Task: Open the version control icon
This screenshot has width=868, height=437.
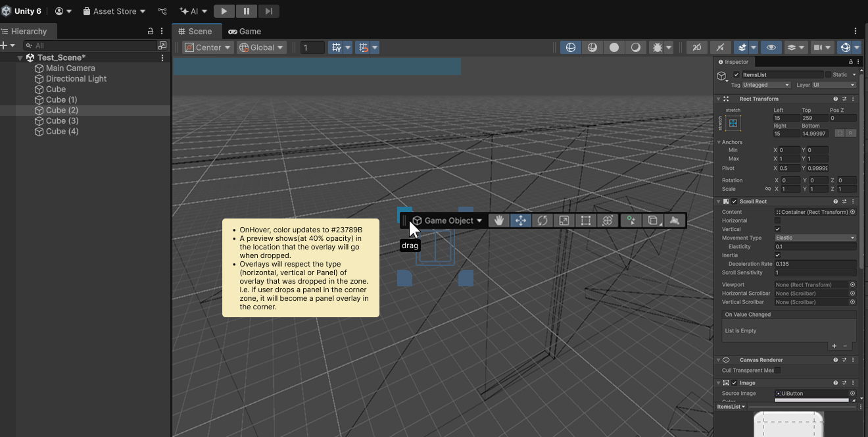Action: pyautogui.click(x=162, y=11)
